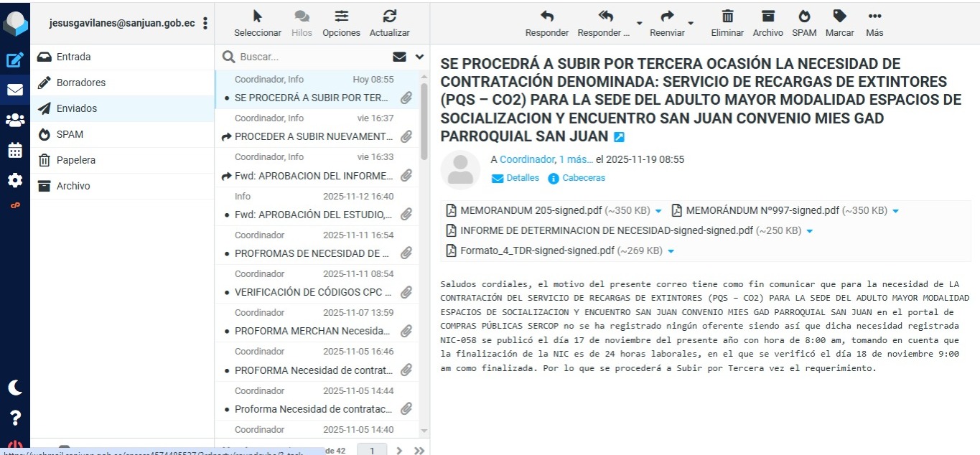The height and width of the screenshot is (455, 980).
Task: Open the calendar icon in sidebar
Action: click(x=14, y=151)
